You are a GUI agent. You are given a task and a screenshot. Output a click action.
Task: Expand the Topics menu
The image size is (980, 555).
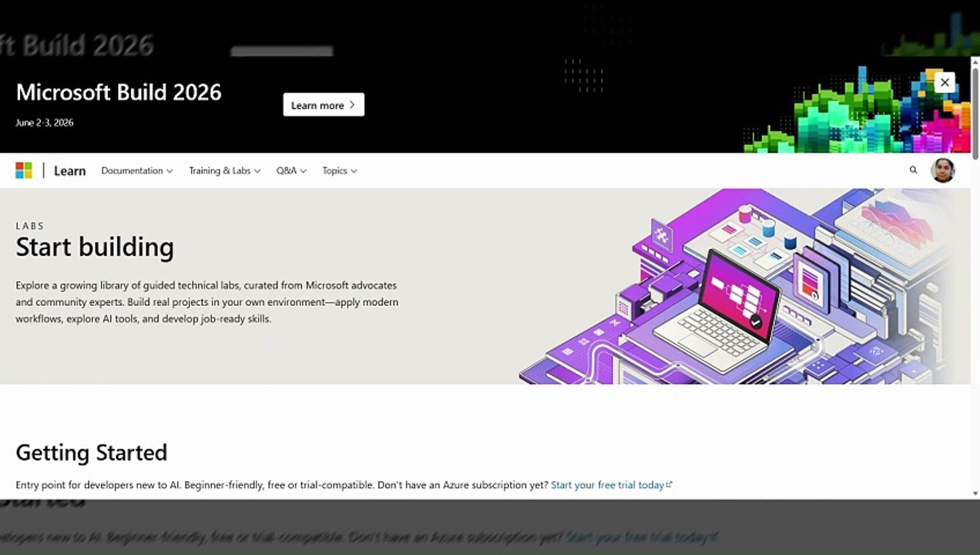click(340, 171)
